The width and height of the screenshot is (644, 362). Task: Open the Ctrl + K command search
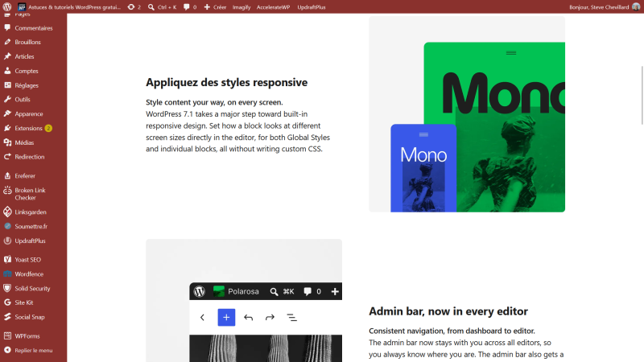point(163,7)
